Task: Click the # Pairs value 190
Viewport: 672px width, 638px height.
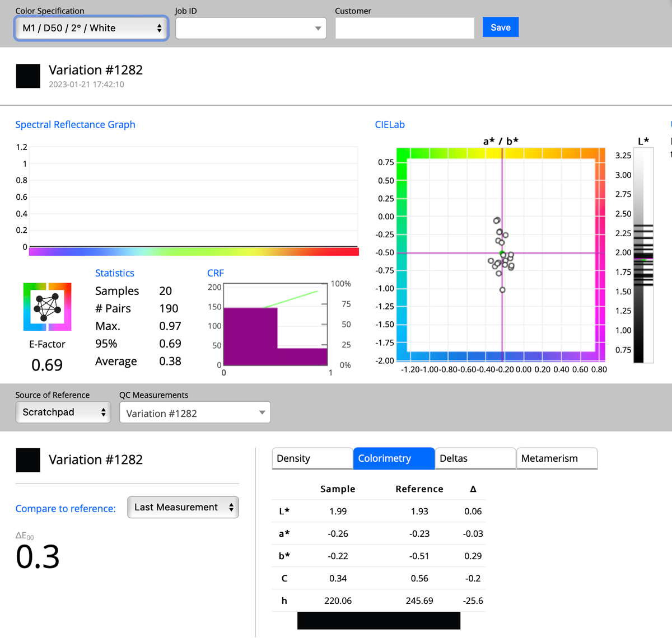Action: point(169,308)
